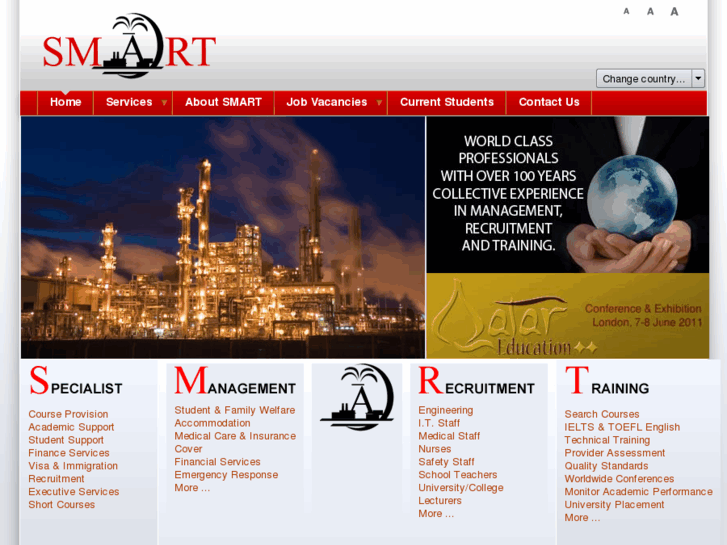Expand the Job Vacancies menu arrow

pyautogui.click(x=379, y=103)
